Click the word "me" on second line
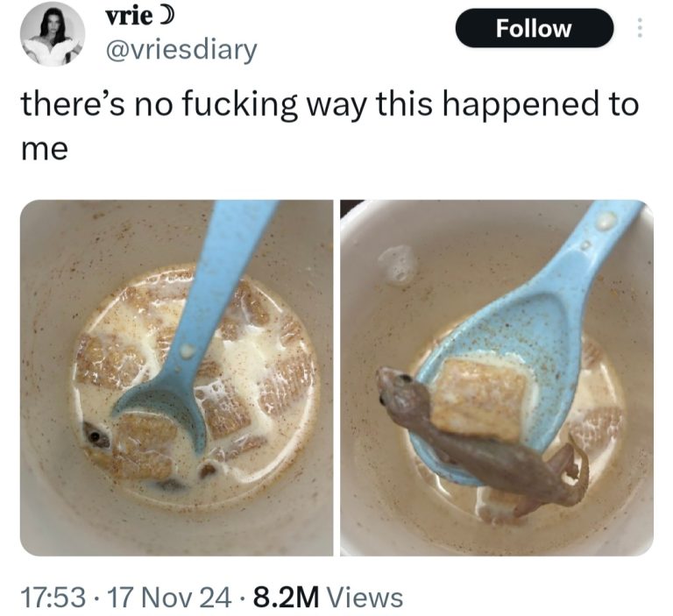The image size is (673, 616). 44,149
